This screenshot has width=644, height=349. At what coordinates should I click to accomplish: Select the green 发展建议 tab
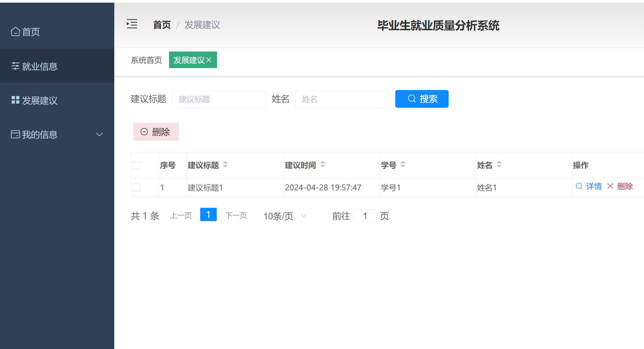(x=193, y=60)
